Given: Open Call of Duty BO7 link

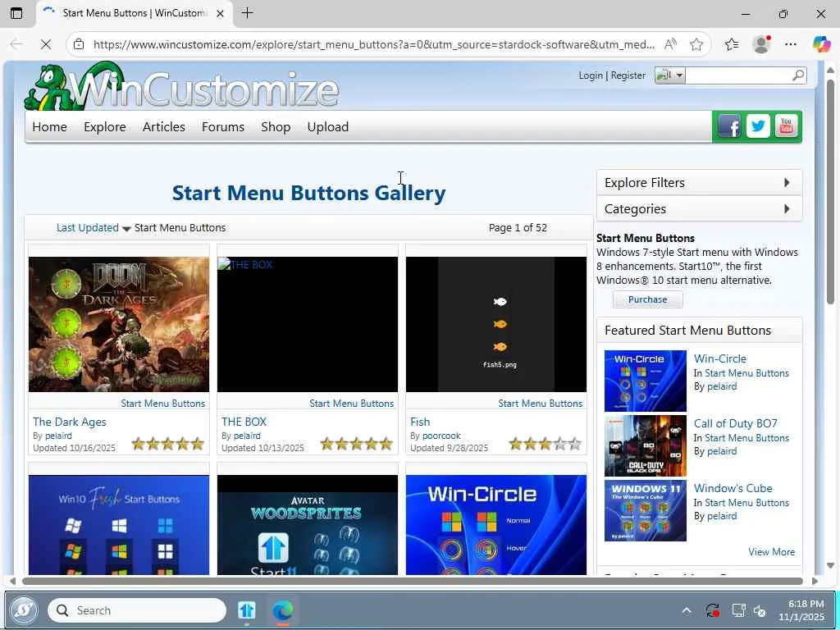Looking at the screenshot, I should click(736, 423).
